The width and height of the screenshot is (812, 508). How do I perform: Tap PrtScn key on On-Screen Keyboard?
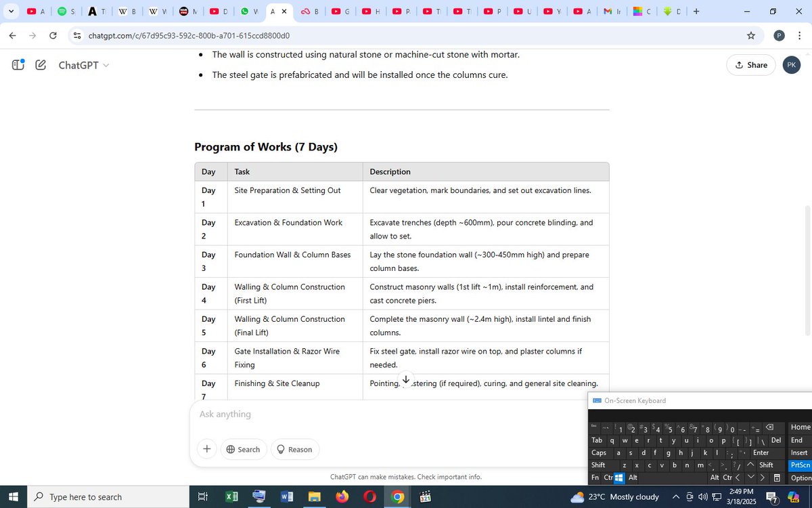click(x=800, y=465)
